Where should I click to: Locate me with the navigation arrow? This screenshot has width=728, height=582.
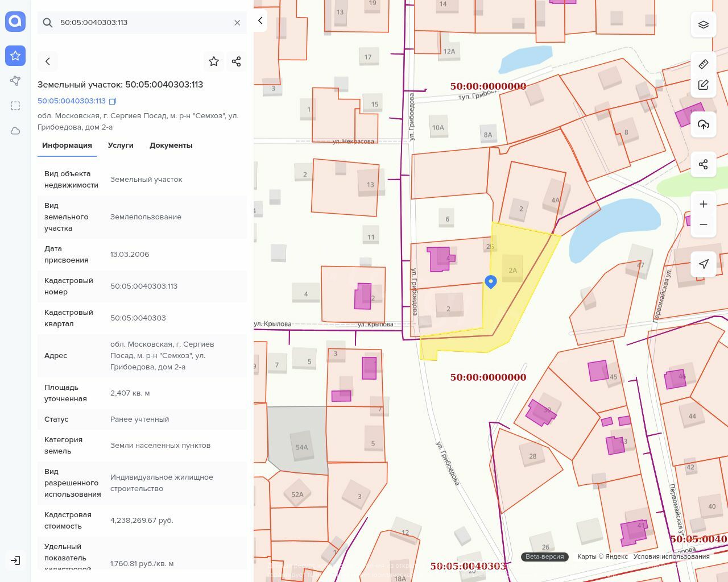click(x=704, y=264)
